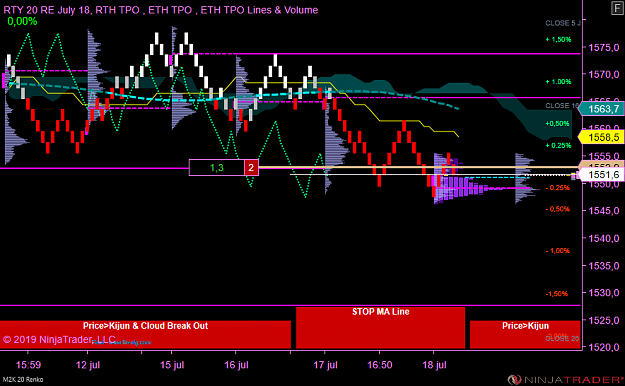Click the 'Price>Kijun' signal box on the right
This screenshot has height=386, width=625.
525,334
